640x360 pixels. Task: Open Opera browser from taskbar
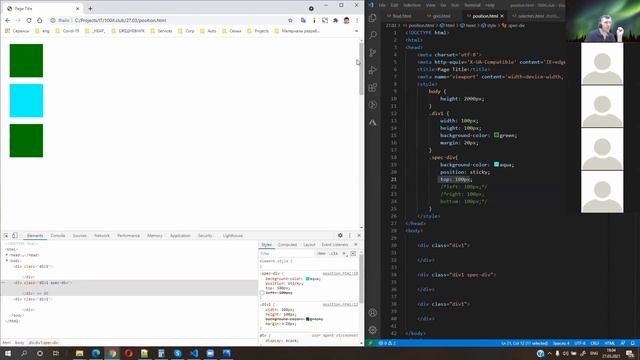[129, 353]
